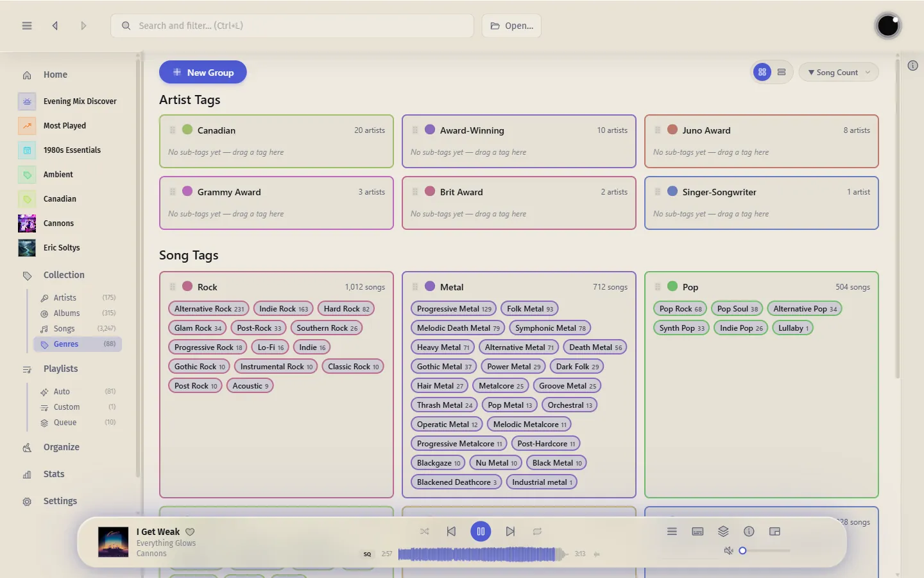924x578 pixels.
Task: Go back with the left arrow
Action: coord(55,26)
